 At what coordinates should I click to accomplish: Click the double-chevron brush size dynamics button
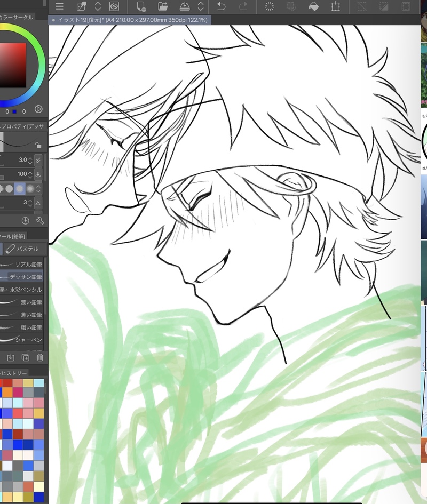(x=38, y=160)
